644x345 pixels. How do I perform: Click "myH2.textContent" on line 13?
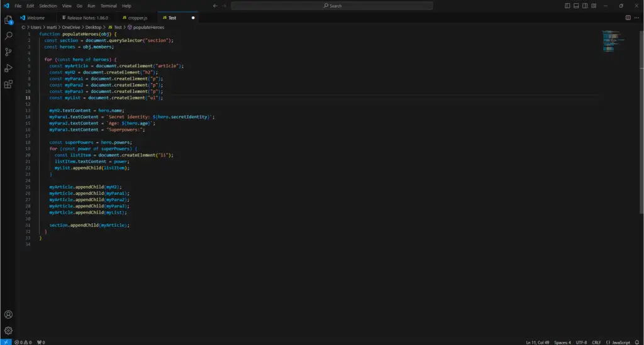point(70,111)
